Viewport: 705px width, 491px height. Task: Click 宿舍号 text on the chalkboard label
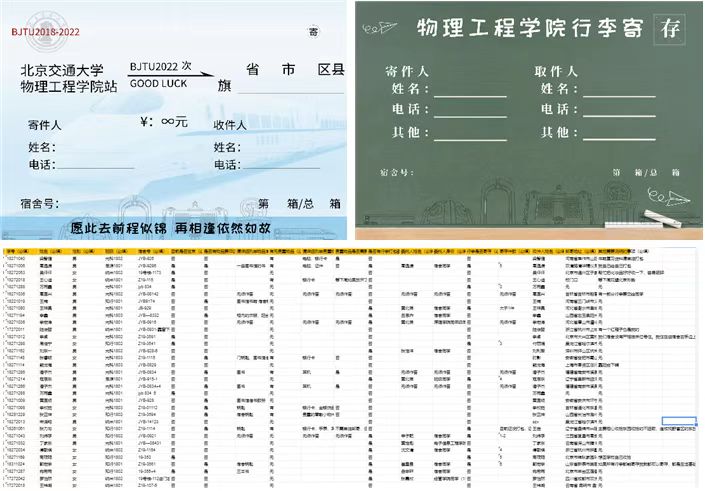click(x=397, y=172)
